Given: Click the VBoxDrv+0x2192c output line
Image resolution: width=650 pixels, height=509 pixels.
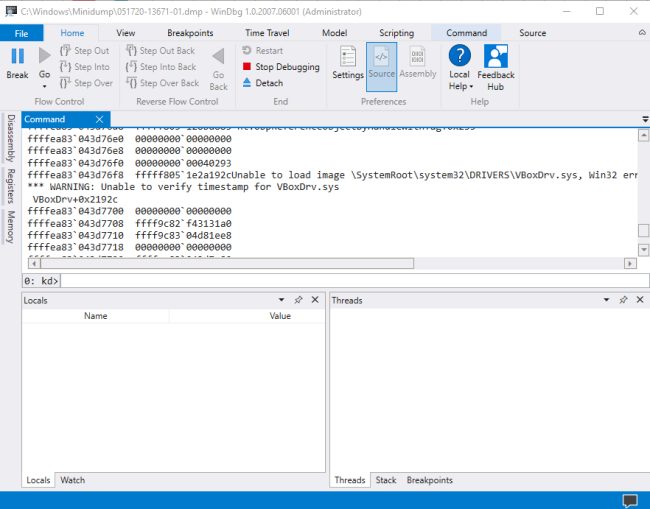Looking at the screenshot, I should 75,199.
